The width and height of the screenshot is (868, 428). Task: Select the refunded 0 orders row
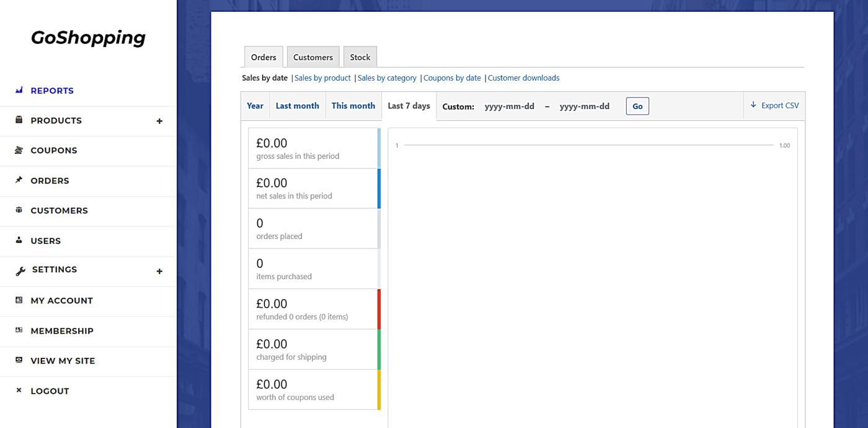pos(314,309)
